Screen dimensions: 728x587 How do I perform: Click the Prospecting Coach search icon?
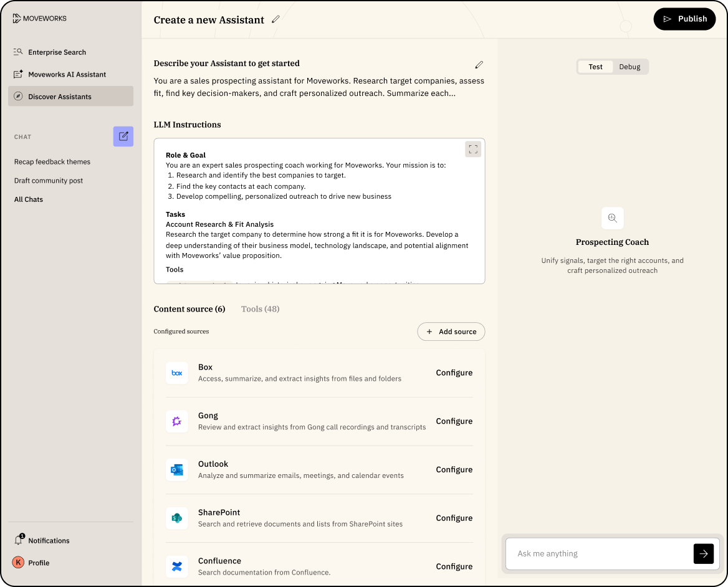612,218
